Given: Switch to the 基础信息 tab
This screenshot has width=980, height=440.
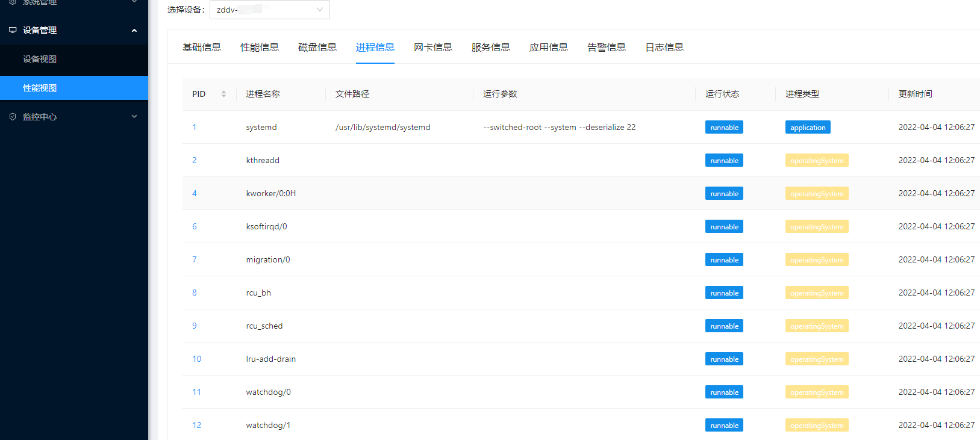Looking at the screenshot, I should 202,47.
